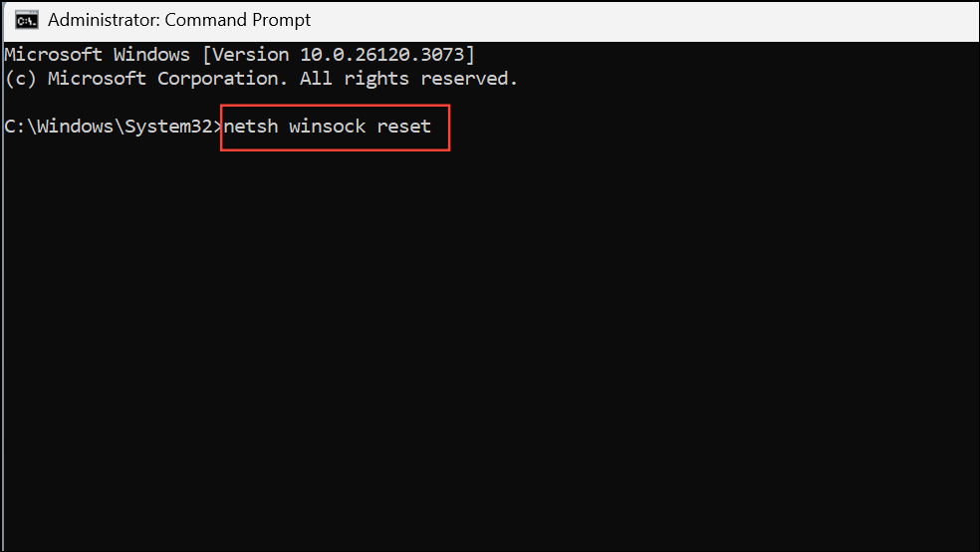The image size is (980, 552).
Task: Click the word 'reset' in the command
Action: tap(403, 127)
